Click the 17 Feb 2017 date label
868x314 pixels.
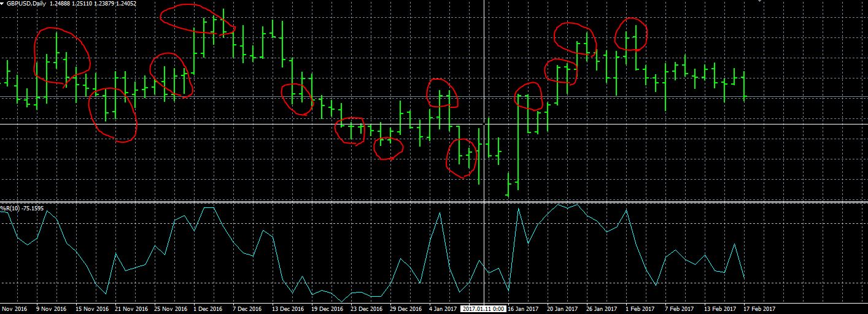tap(759, 309)
